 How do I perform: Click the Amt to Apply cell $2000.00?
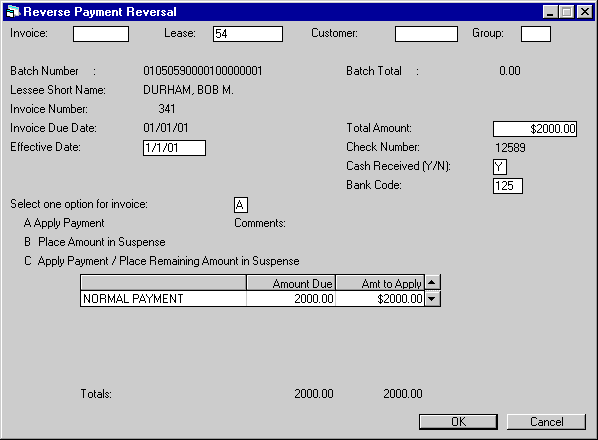coord(380,299)
